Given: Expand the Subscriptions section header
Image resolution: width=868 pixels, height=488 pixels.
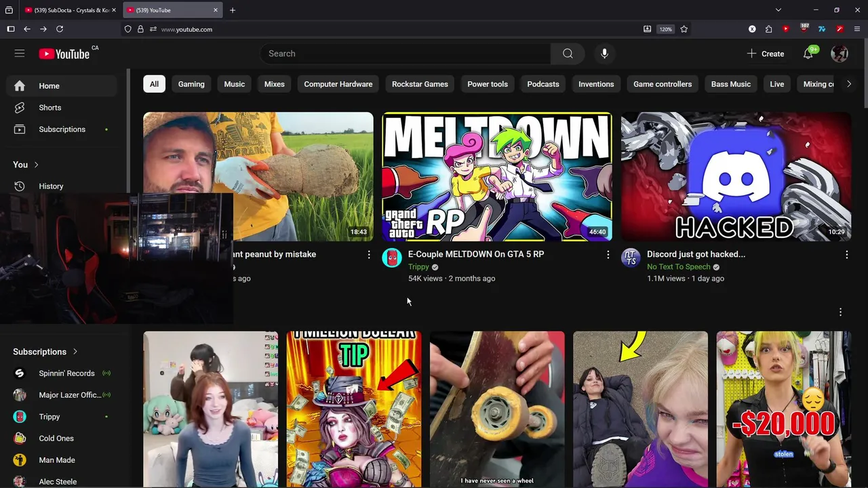Looking at the screenshot, I should coord(45,352).
